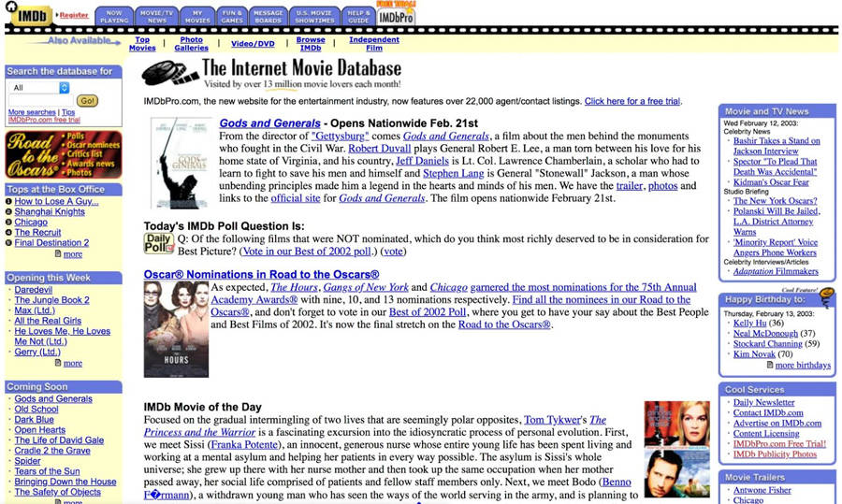
Task: Open 'The New York Oscars?' news link
Action: pyautogui.click(x=776, y=201)
